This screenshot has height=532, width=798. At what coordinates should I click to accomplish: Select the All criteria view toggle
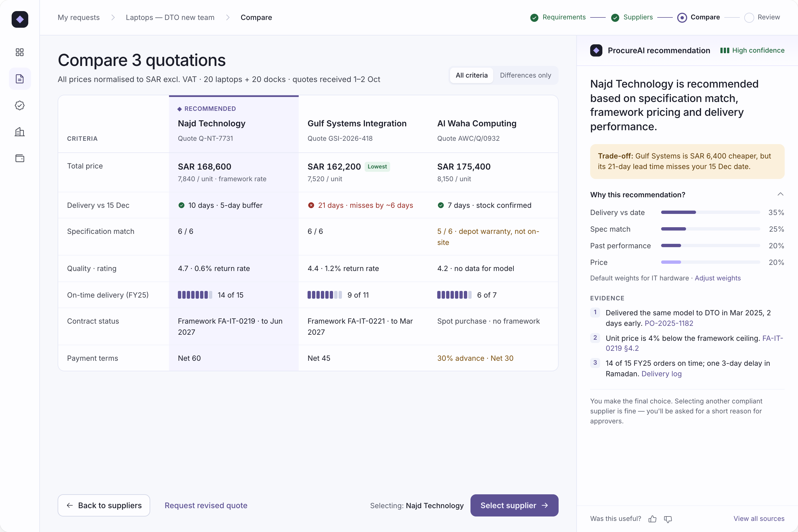click(x=471, y=75)
